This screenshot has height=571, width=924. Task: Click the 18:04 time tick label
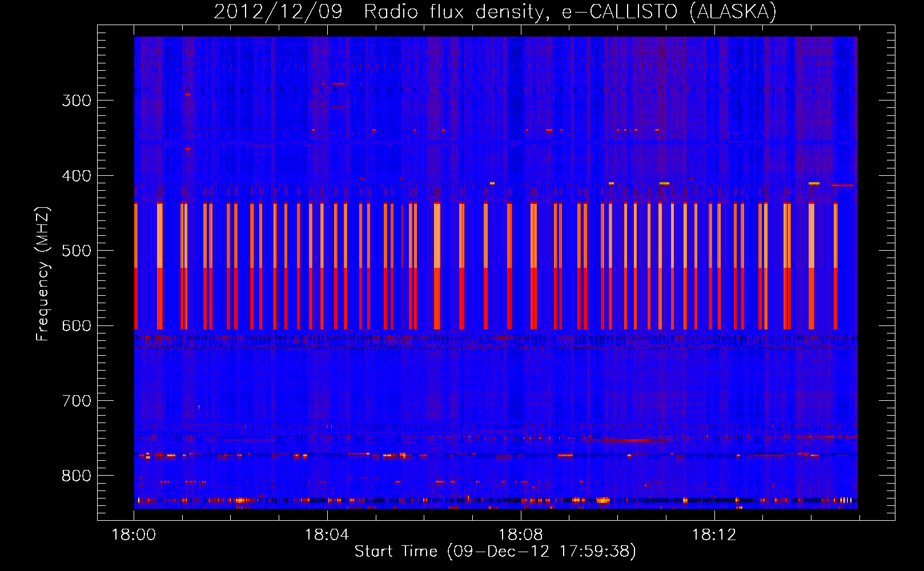327,535
